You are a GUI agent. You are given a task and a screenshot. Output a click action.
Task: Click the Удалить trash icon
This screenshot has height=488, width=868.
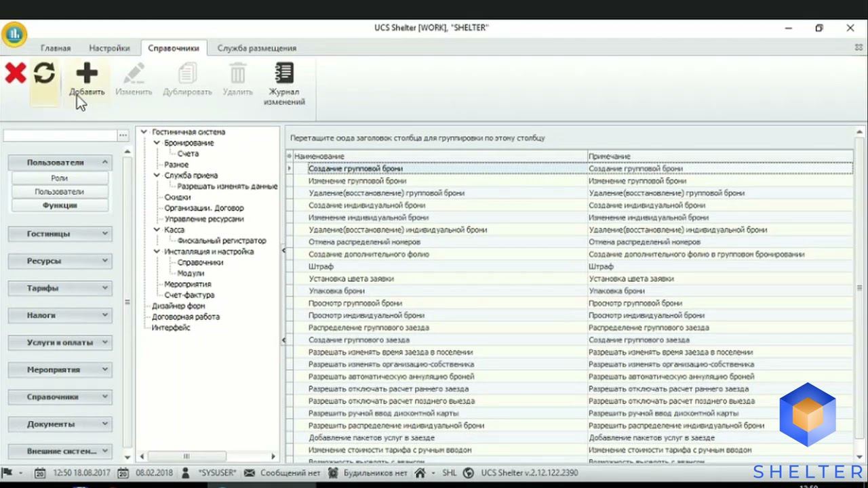(237, 73)
